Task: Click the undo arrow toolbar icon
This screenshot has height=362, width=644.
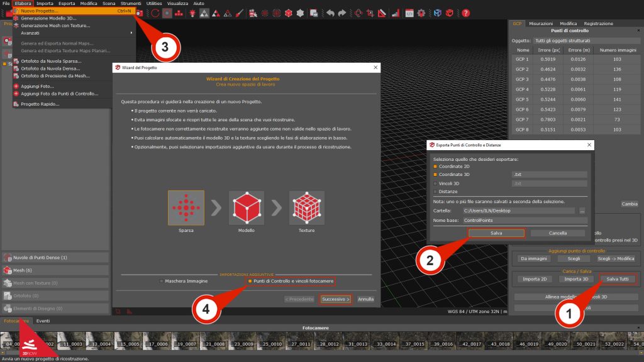Action: point(330,13)
